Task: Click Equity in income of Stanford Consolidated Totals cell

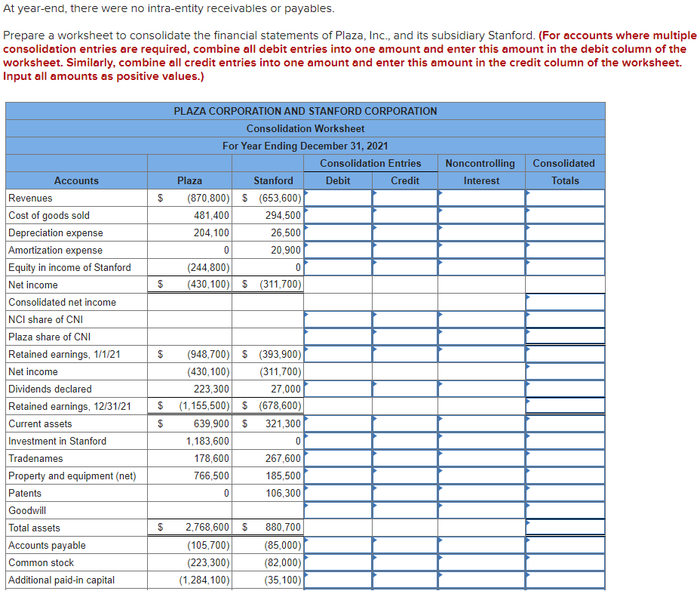Action: point(565,268)
